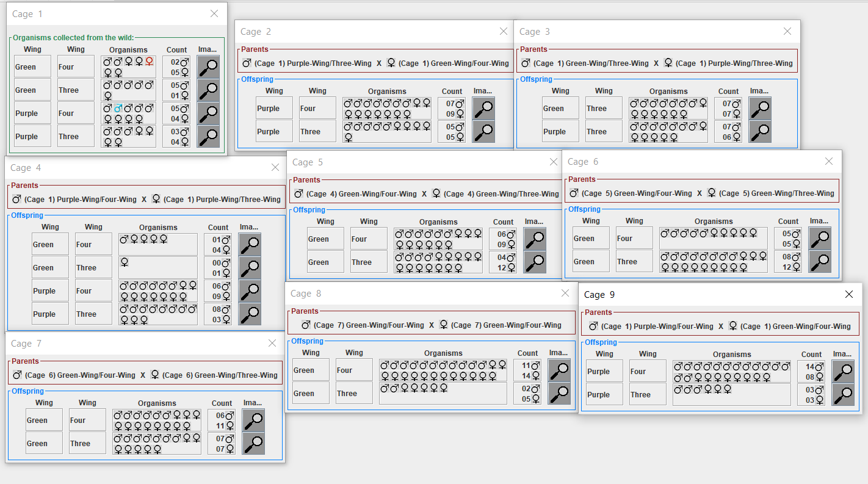Click 'Organisms collected from the wild' label
Viewport: 868px width, 484px height.
(73, 38)
